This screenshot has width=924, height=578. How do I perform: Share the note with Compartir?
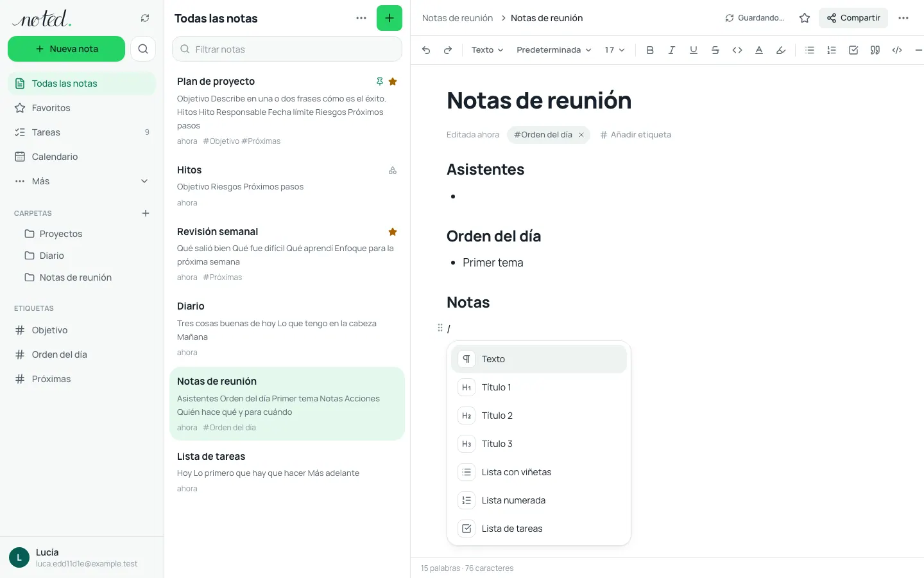853,18
